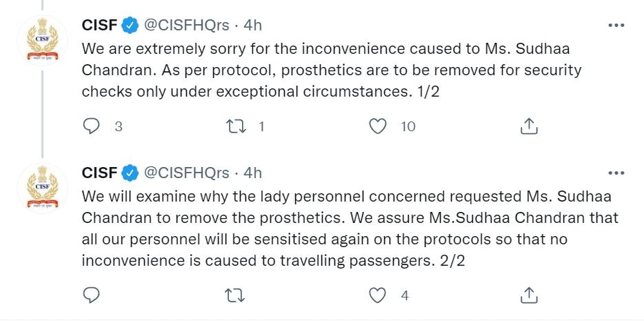644x321 pixels.
Task: Click CISF display name on first tweet
Action: [99, 26]
